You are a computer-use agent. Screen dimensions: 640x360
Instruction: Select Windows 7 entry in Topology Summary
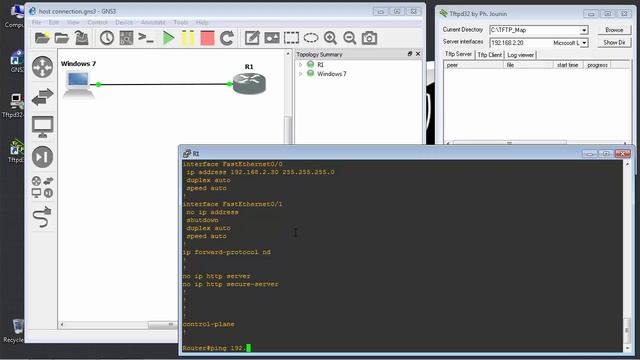[331, 74]
